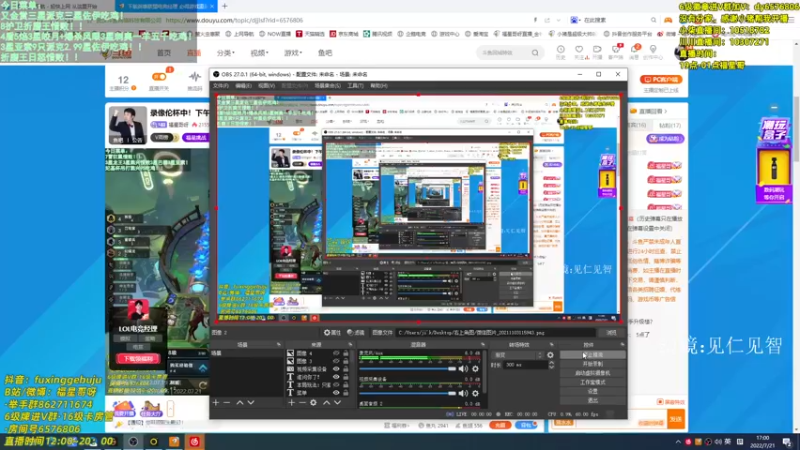This screenshot has height=450, width=800.
Task: Move the selected source up
Action: (327, 403)
